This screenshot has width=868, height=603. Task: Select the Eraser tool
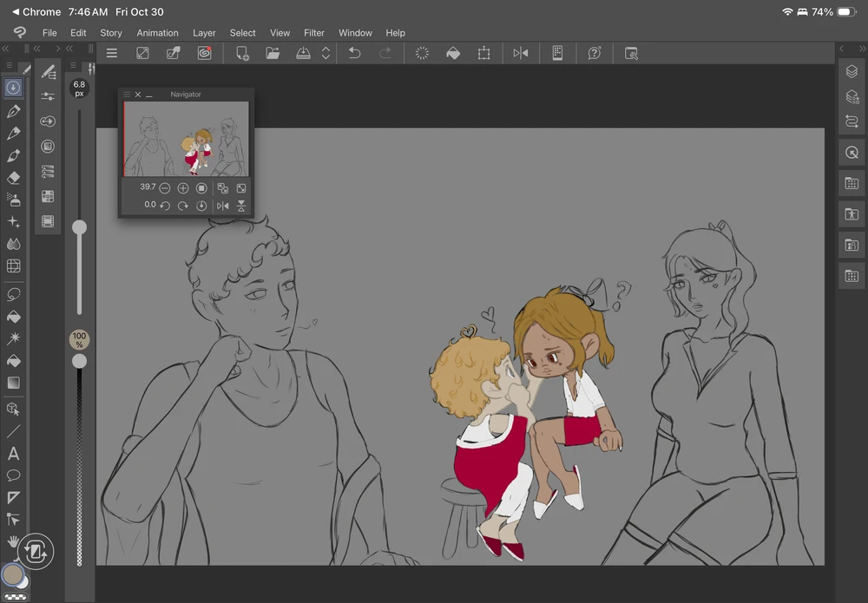(x=13, y=178)
